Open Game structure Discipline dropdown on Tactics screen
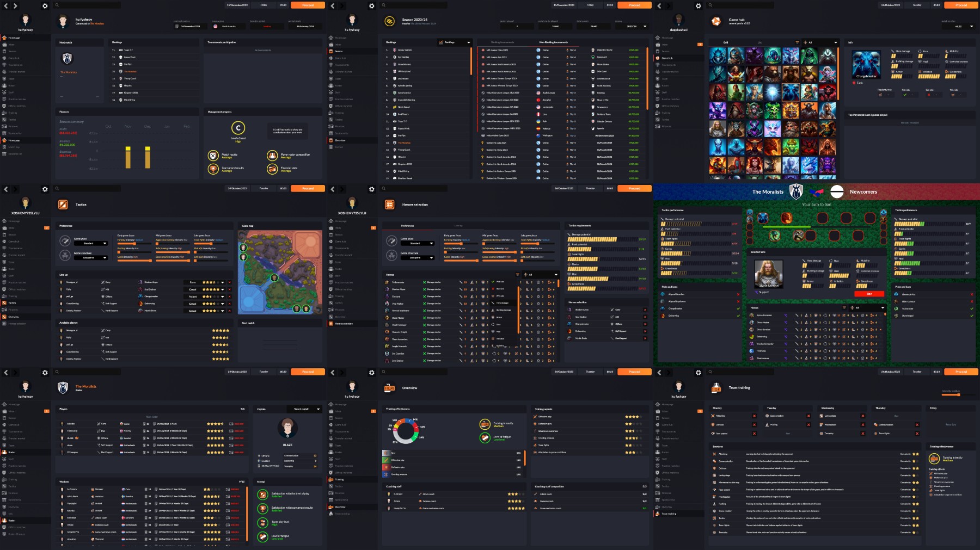The image size is (980, 550). pyautogui.click(x=90, y=257)
